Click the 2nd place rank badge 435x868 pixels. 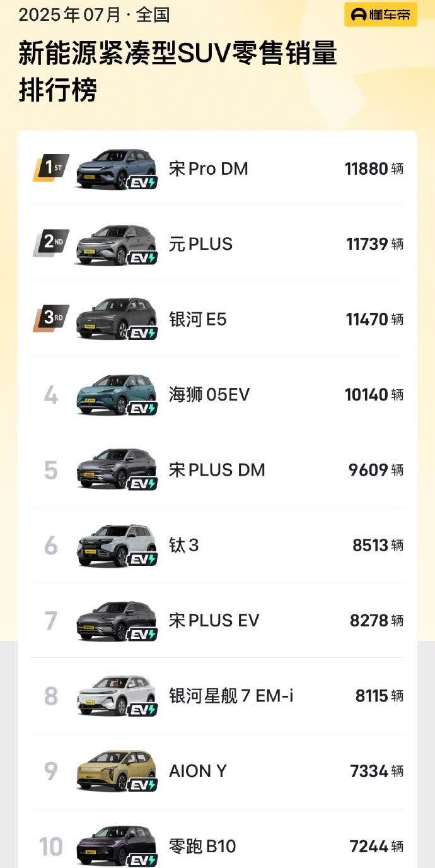pyautogui.click(x=50, y=243)
